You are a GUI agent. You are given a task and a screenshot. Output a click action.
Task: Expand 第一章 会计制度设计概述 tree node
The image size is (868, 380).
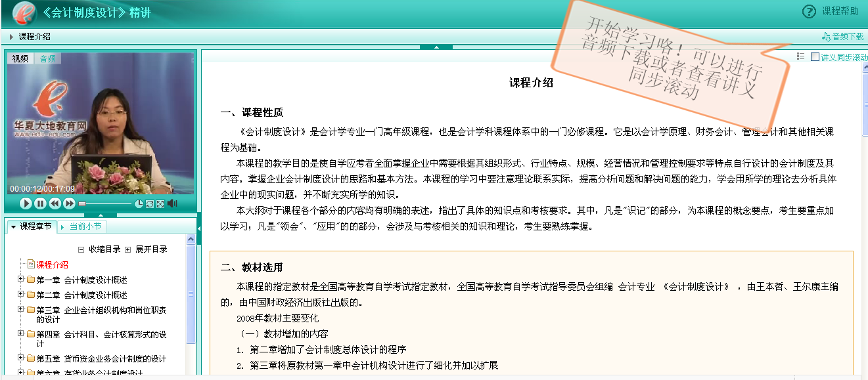[x=21, y=280]
